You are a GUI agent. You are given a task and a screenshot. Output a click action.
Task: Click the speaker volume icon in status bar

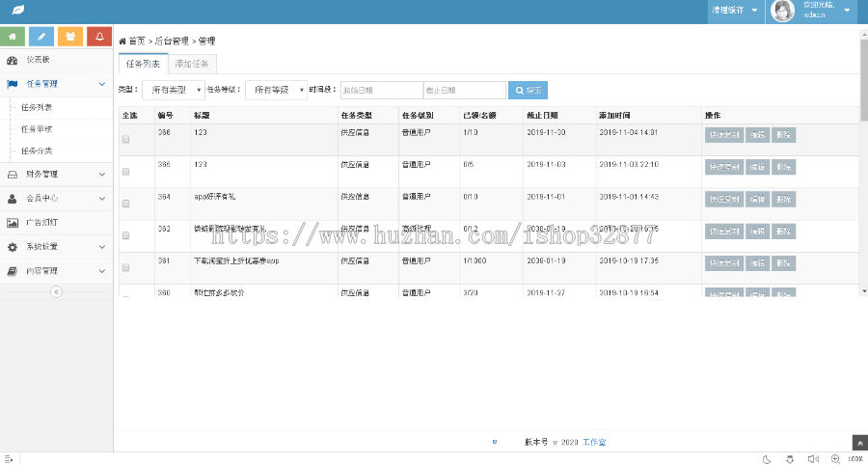click(x=813, y=459)
